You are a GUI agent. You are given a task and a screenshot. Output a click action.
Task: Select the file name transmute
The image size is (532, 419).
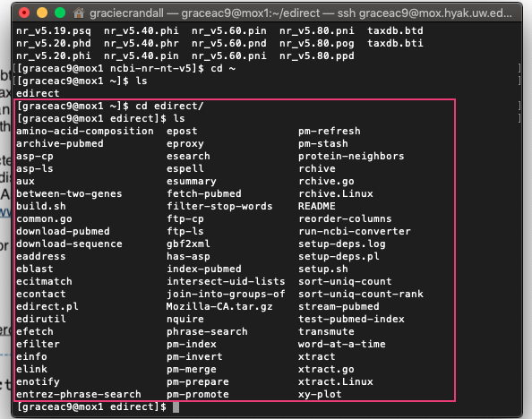pos(326,332)
